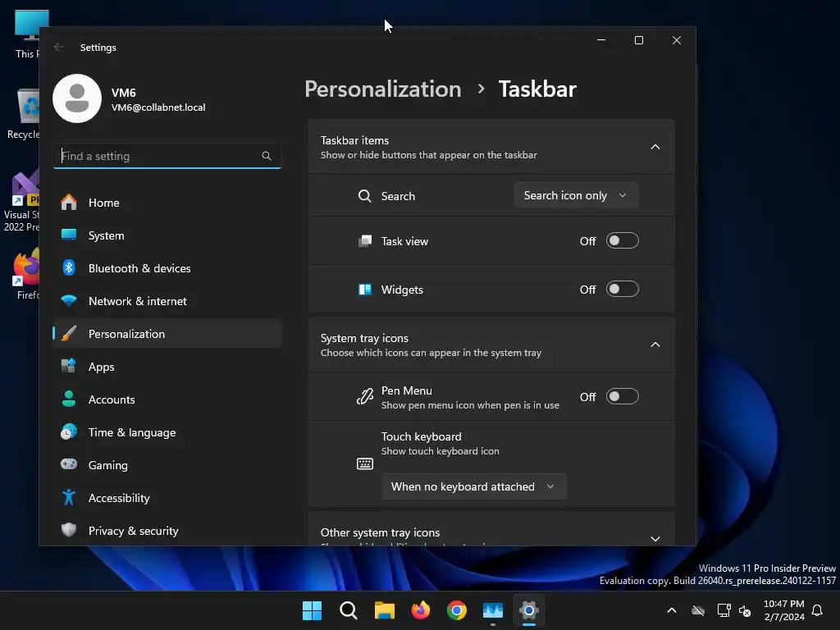Open Bluetooth & devices category

click(x=167, y=268)
